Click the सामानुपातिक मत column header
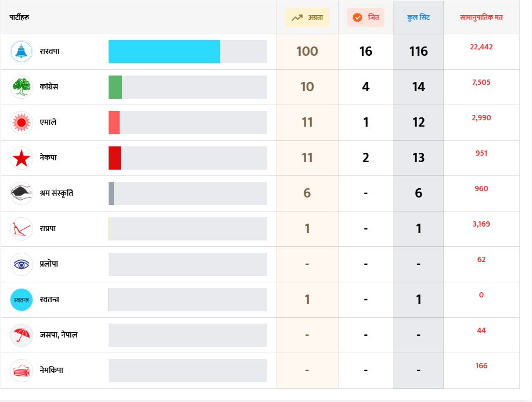The image size is (532, 402). (x=481, y=17)
